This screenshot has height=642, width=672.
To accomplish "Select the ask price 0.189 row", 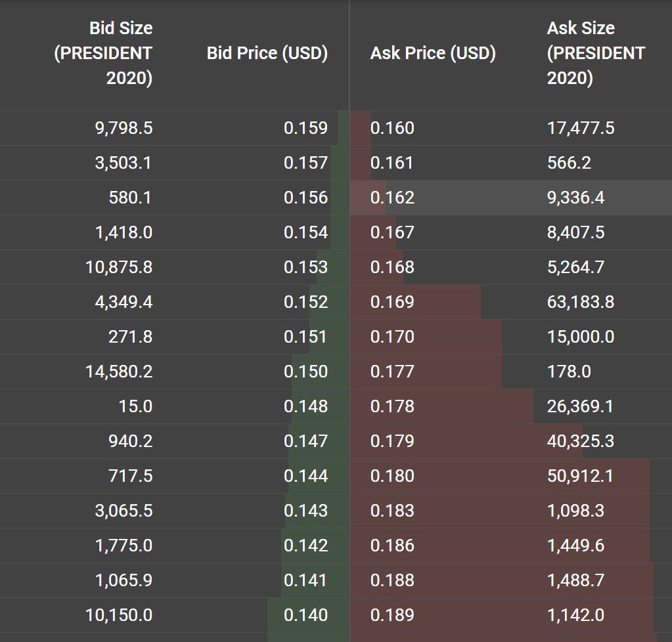I will [392, 616].
